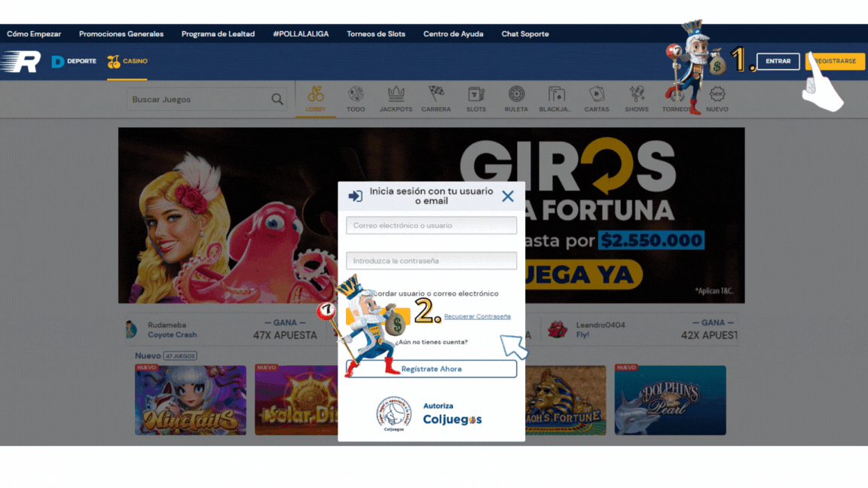Click the 47 JUEGOS badge
The width and height of the screenshot is (868, 488).
pos(181,356)
